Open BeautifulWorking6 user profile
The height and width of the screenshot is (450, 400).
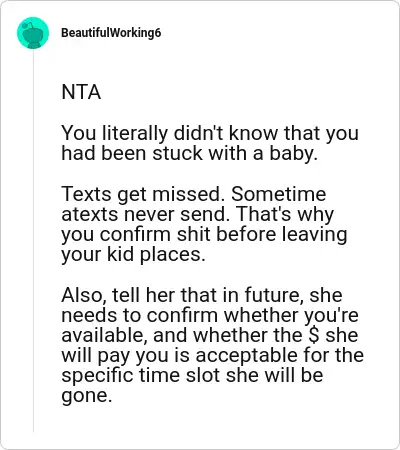pyautogui.click(x=111, y=33)
